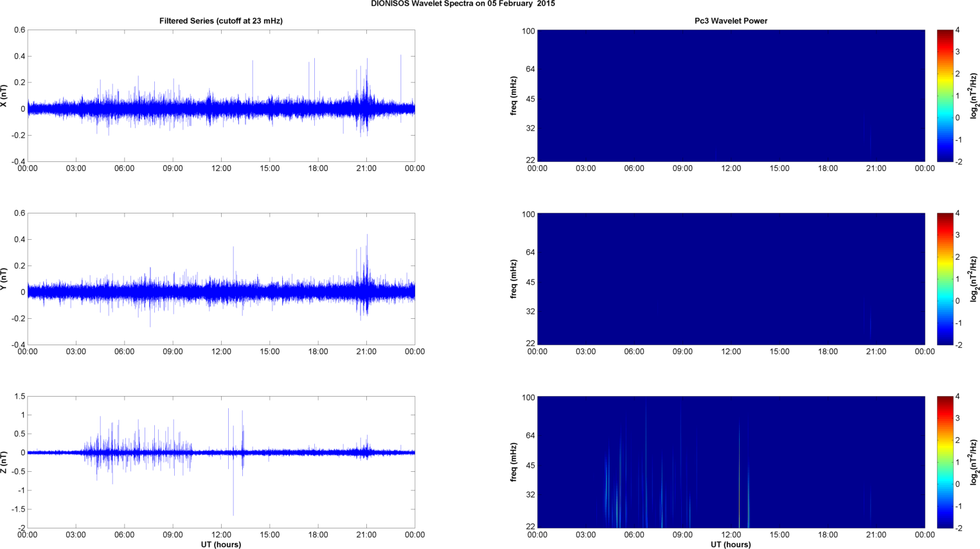
Task: Click the '12:00' tick under the X time series
Action: 221,168
